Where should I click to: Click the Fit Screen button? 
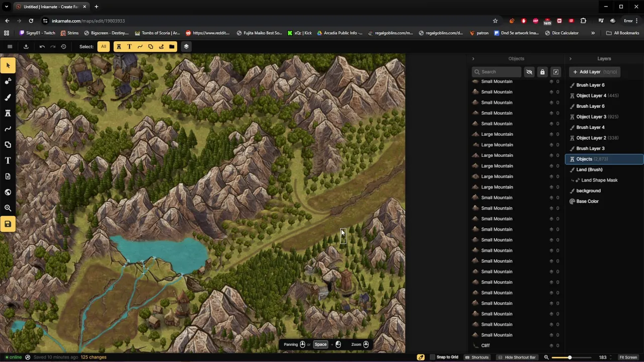(628, 357)
